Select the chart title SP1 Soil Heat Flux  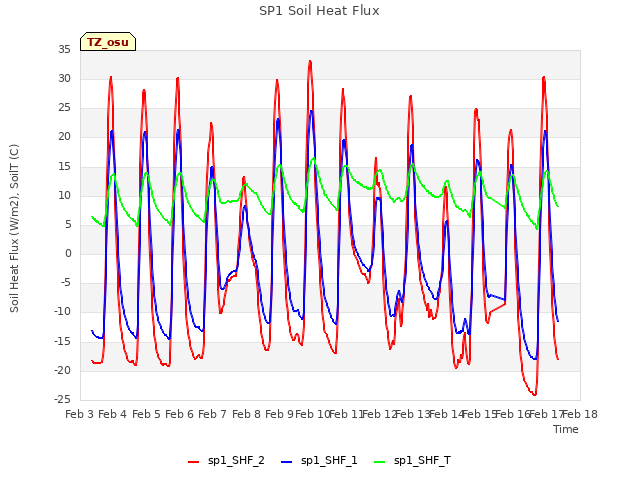pyautogui.click(x=319, y=11)
